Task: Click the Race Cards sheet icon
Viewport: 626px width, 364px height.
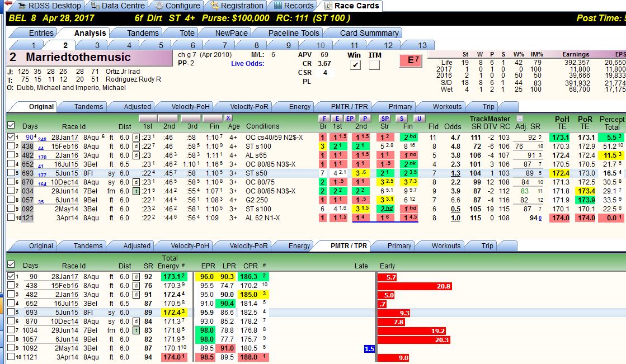Action: (x=328, y=6)
